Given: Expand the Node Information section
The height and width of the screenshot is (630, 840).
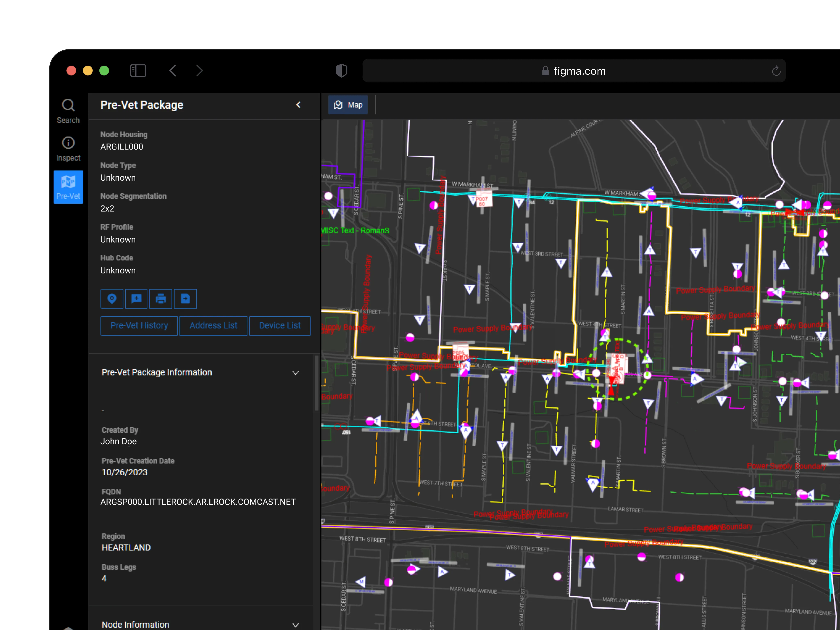Looking at the screenshot, I should (296, 625).
